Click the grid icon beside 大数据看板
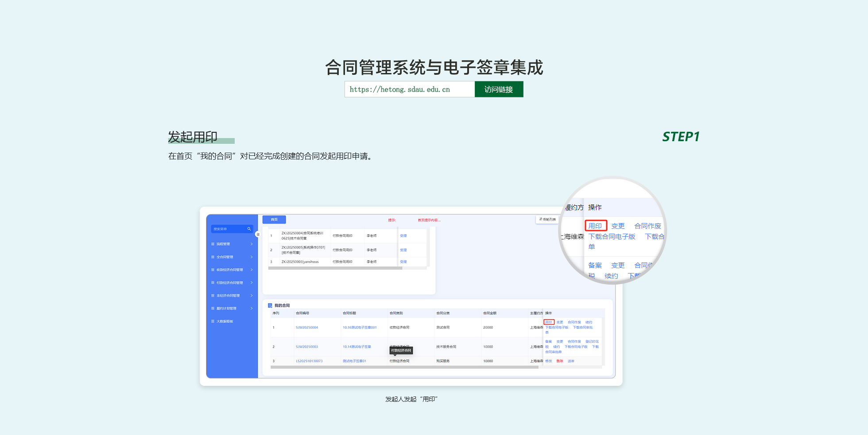This screenshot has width=868, height=435. coord(213,321)
